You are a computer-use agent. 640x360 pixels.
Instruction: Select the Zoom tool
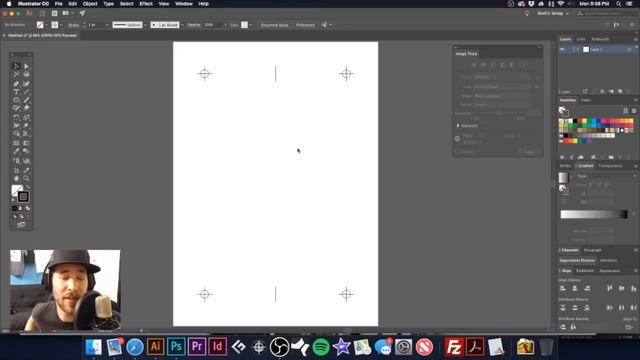pyautogui.click(x=27, y=179)
